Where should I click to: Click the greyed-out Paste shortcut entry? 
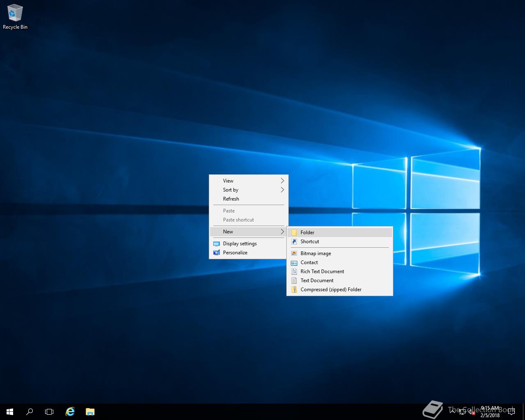coord(249,220)
